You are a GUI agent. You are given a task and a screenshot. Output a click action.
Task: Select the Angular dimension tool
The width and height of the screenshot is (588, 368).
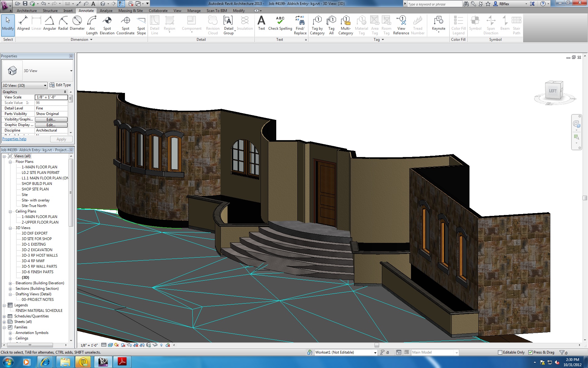click(x=49, y=24)
